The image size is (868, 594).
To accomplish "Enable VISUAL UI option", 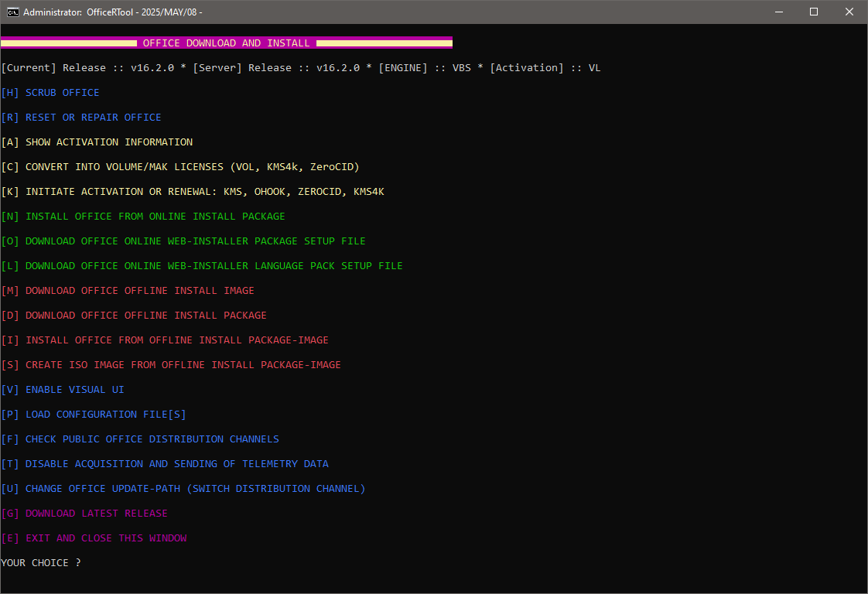I will pyautogui.click(x=74, y=390).
